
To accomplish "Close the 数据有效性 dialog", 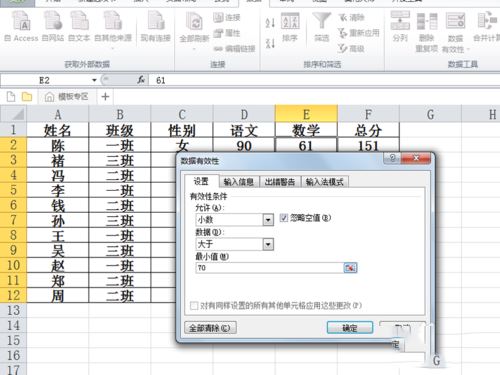I will click(x=416, y=158).
